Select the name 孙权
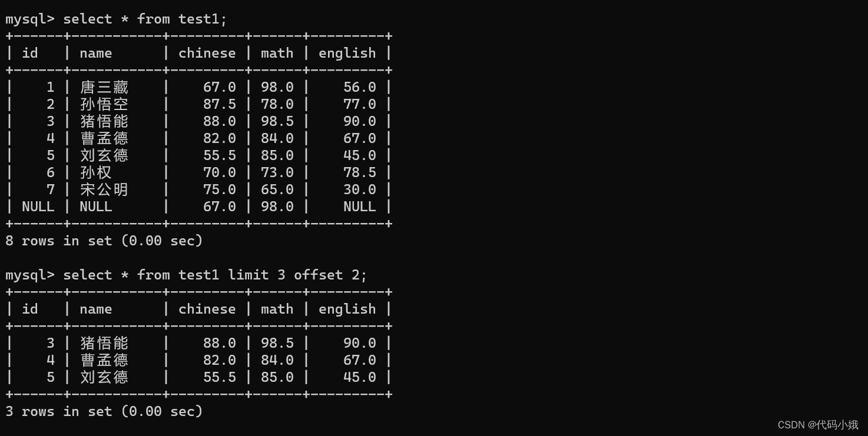The image size is (868, 436). tap(95, 172)
